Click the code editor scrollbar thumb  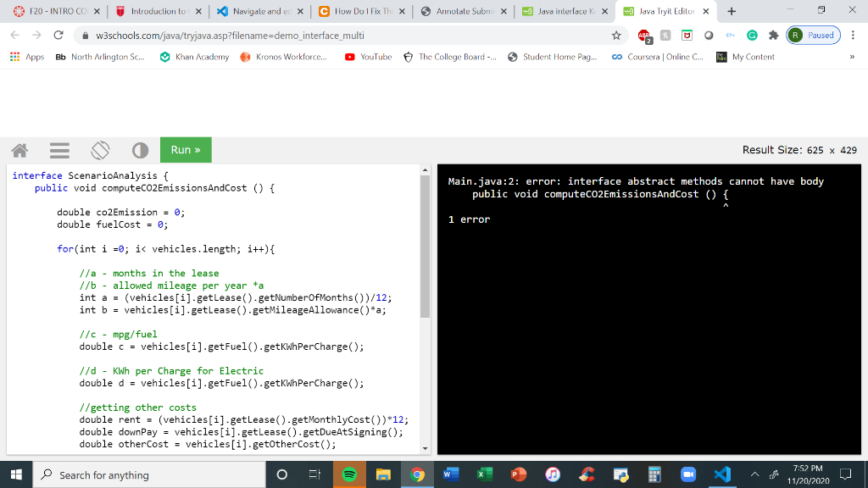425,247
